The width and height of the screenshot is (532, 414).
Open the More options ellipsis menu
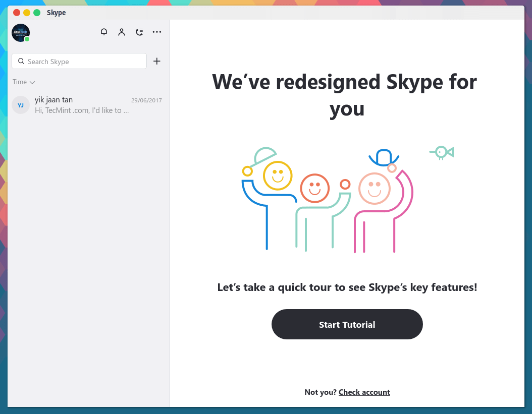point(157,32)
